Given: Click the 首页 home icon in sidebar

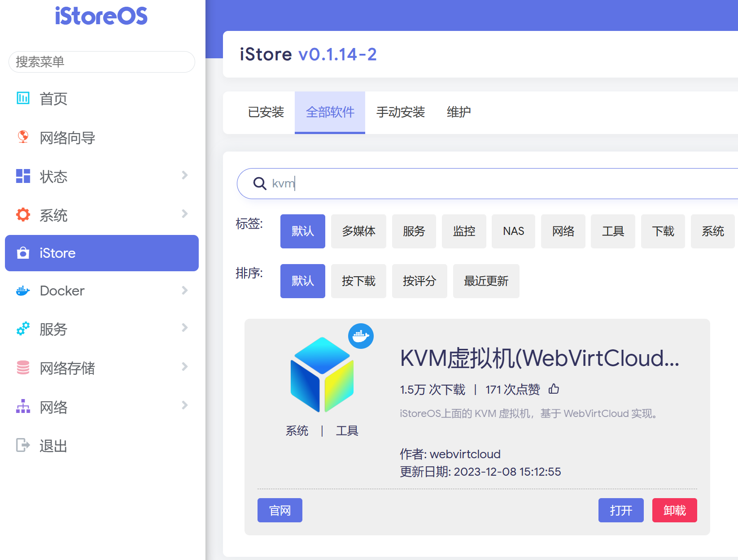Looking at the screenshot, I should tap(23, 98).
